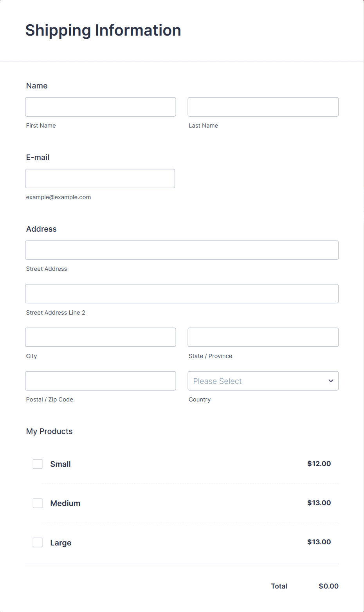Image resolution: width=364 pixels, height=612 pixels.
Task: Click the Large product label
Action: pyautogui.click(x=61, y=543)
